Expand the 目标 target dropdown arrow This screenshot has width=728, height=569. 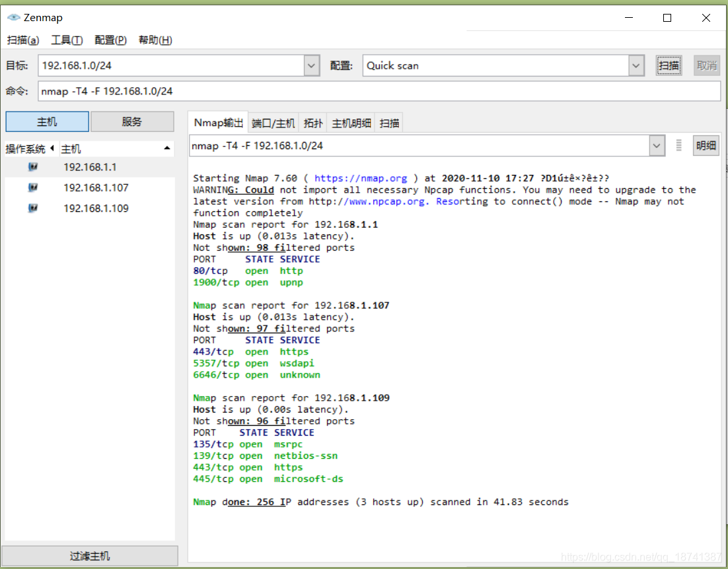(312, 65)
